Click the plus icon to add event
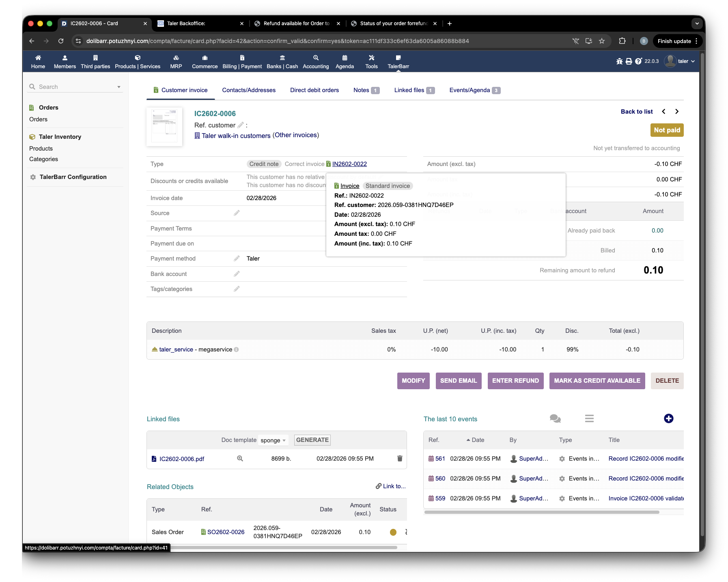728x582 pixels. 668,418
